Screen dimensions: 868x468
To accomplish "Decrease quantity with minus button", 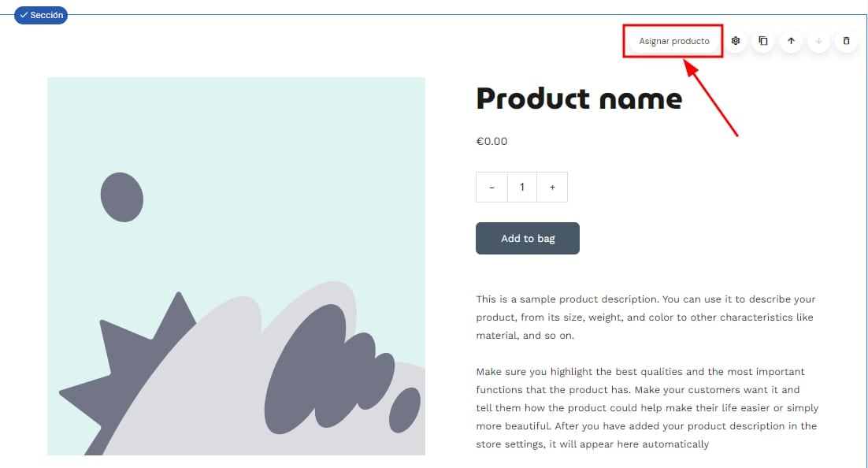I will tap(492, 188).
